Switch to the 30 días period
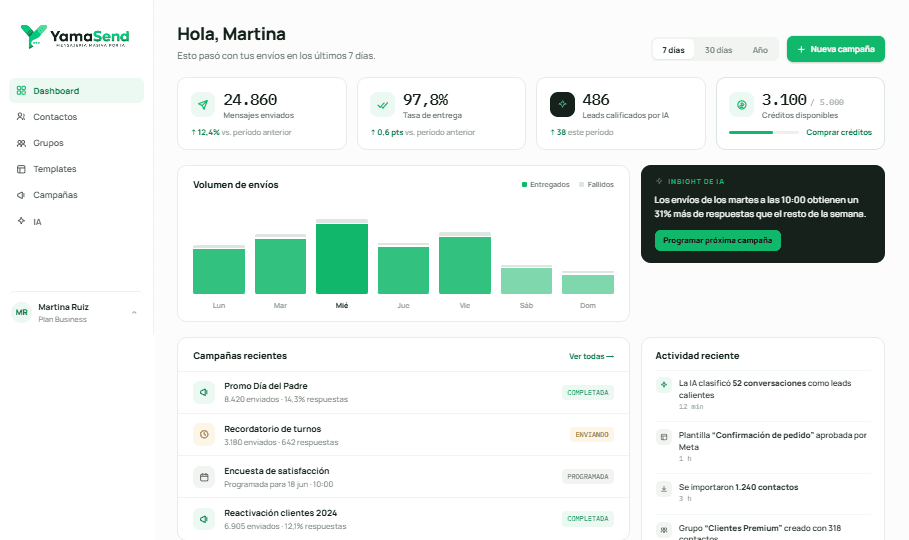Image resolution: width=909 pixels, height=540 pixels. click(x=718, y=50)
